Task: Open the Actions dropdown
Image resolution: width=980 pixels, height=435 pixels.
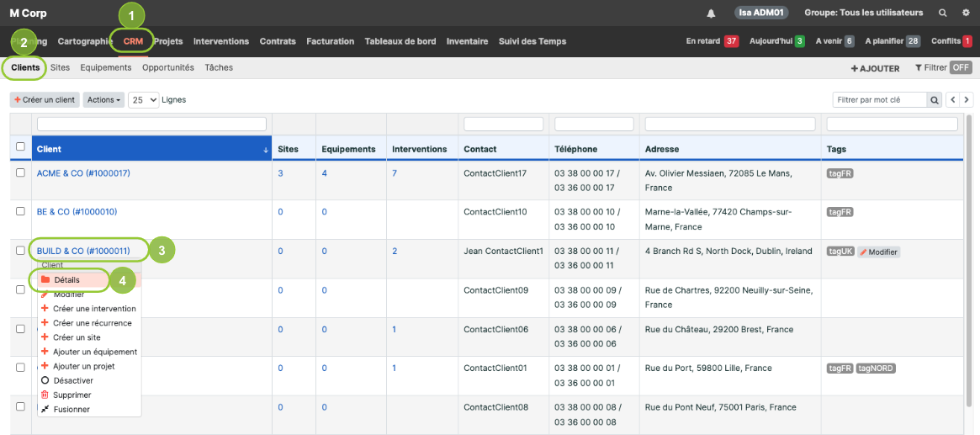Action: [x=103, y=100]
